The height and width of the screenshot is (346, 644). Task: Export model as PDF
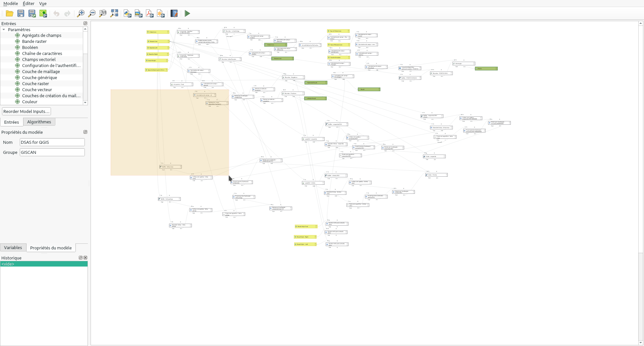[x=150, y=13]
